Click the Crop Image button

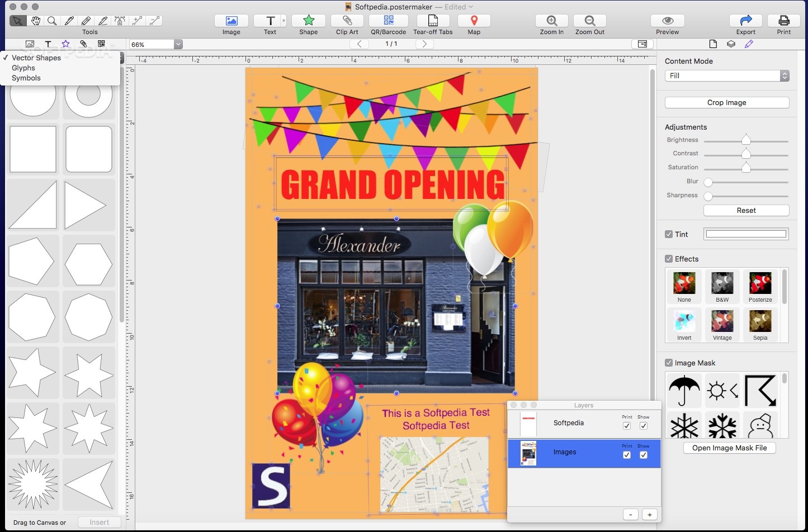click(x=726, y=103)
